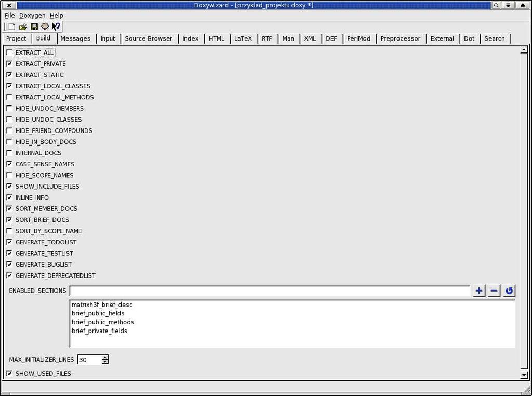Open the PerlMod tab

click(359, 38)
